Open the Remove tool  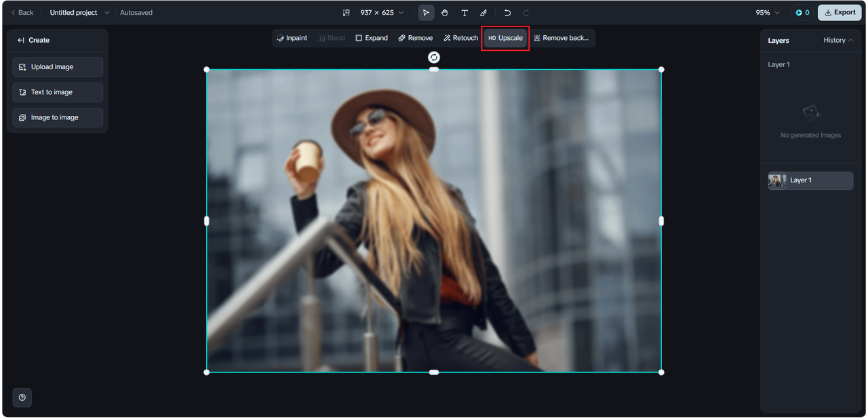415,38
